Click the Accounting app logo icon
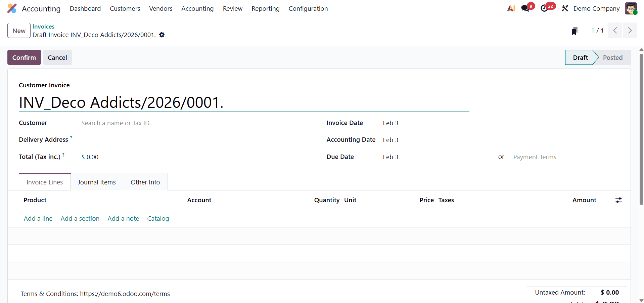 click(x=12, y=8)
